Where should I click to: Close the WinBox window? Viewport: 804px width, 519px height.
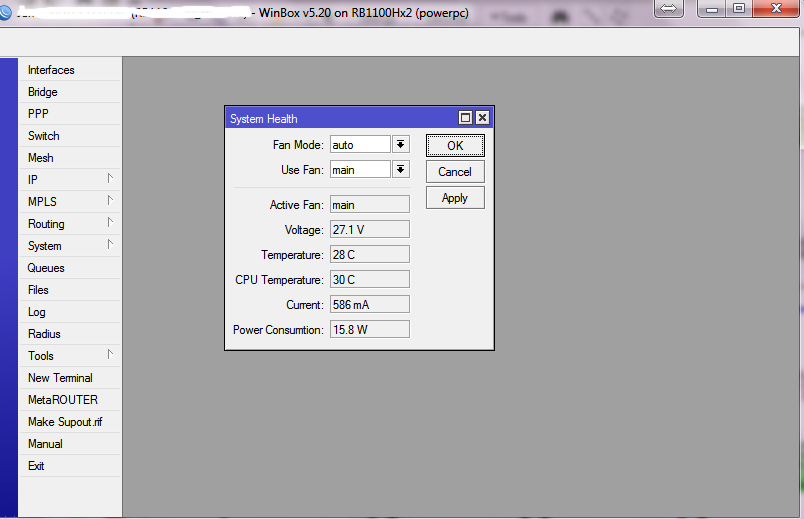pyautogui.click(x=776, y=9)
